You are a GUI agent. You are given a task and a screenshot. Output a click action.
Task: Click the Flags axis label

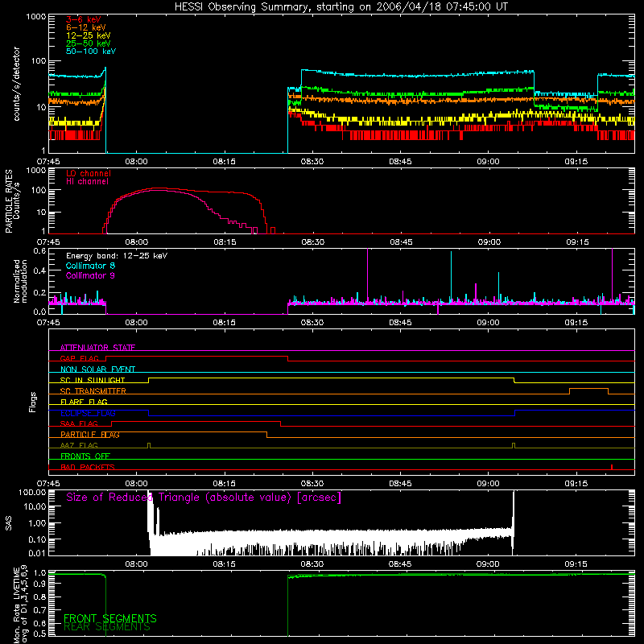coord(32,402)
